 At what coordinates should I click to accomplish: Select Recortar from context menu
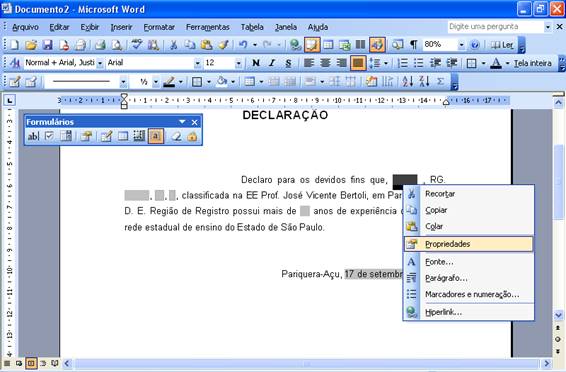tap(469, 194)
